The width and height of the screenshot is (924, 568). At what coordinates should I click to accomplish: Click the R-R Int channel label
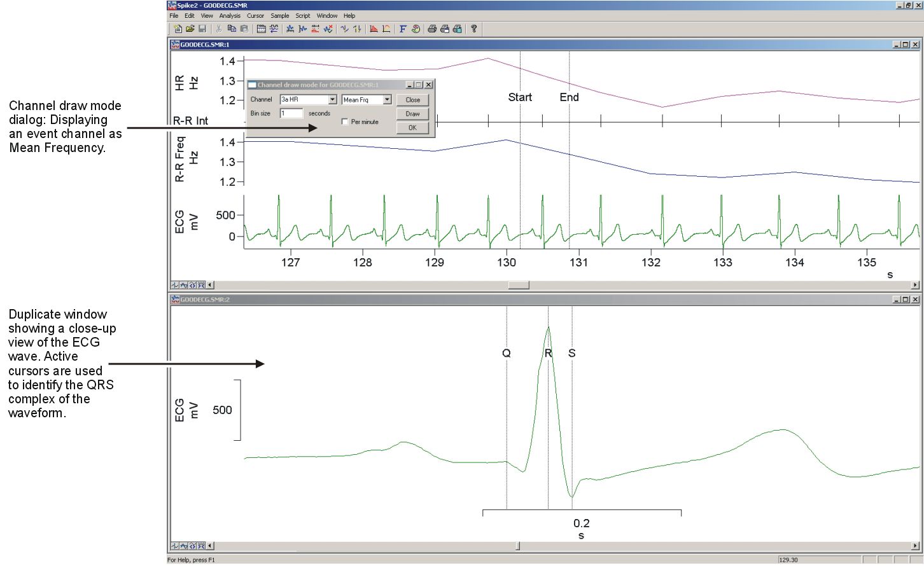[191, 121]
